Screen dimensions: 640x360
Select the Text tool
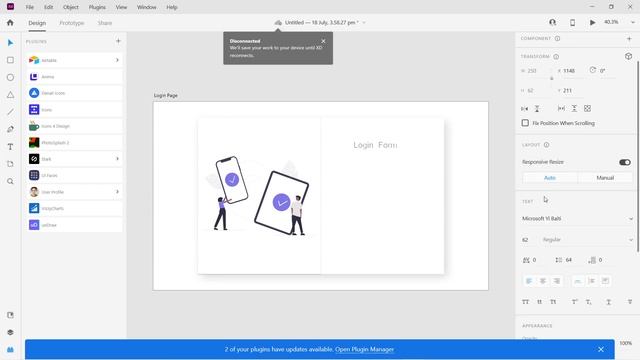pyautogui.click(x=11, y=147)
